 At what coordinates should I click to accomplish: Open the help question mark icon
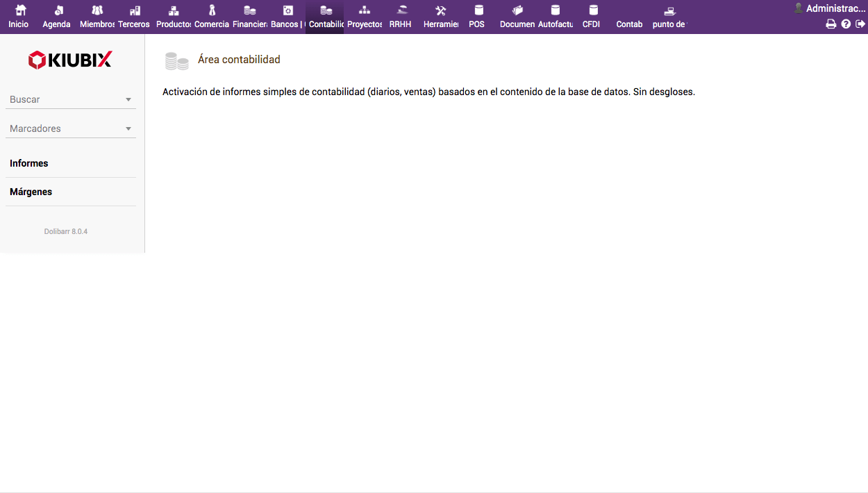[846, 24]
